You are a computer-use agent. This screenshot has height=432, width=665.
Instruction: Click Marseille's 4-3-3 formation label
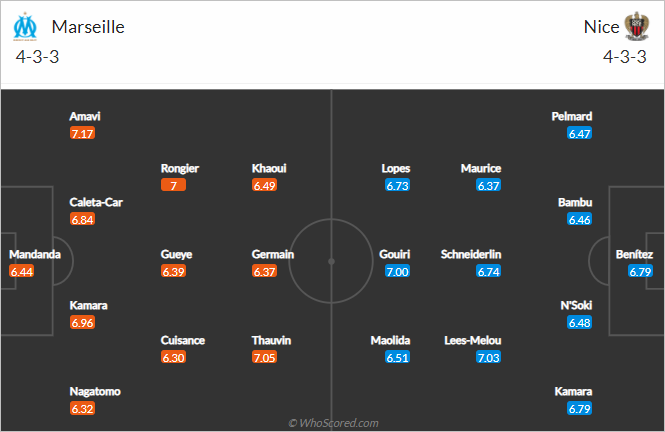click(x=37, y=57)
